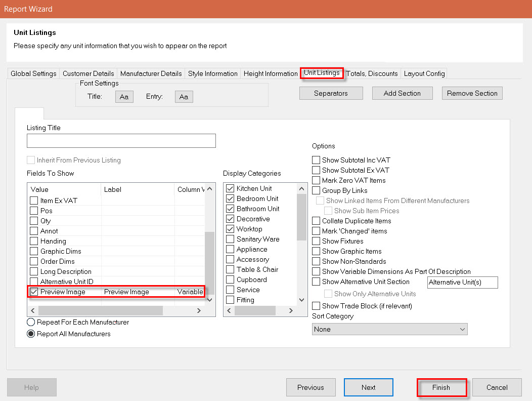The image size is (532, 401).
Task: Select Repeat For Each Manufacturer
Action: 31,322
